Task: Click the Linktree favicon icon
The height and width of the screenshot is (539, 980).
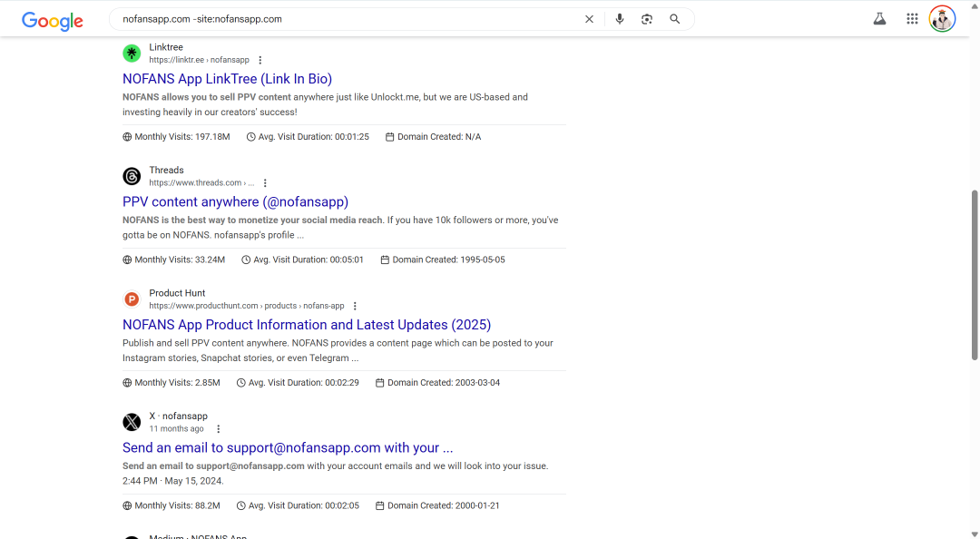Action: click(132, 54)
